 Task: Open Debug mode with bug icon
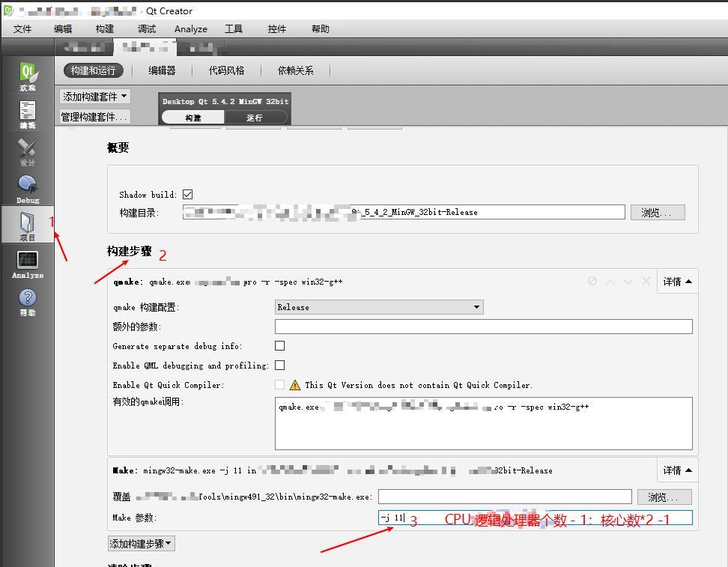(x=28, y=189)
